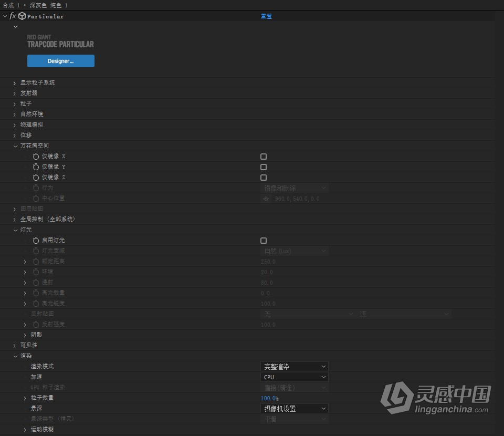Open the GPU 粒子渲染 dropdown
The width and height of the screenshot is (504, 436).
(294, 388)
